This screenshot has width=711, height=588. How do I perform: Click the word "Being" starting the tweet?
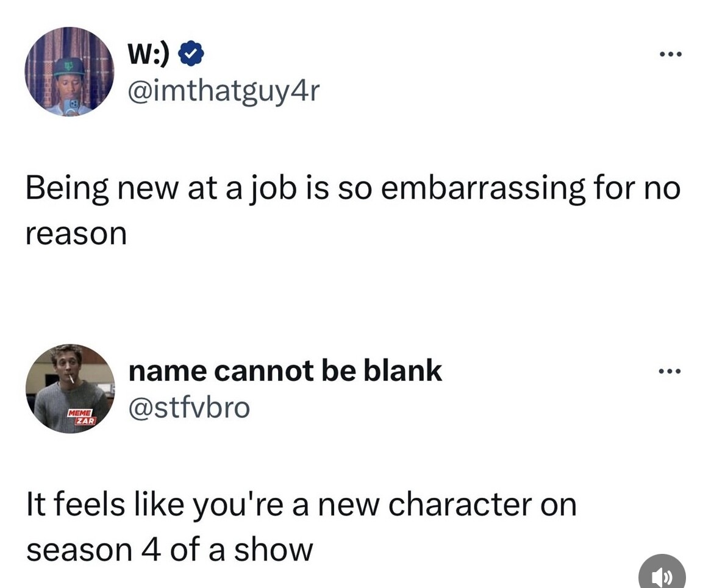click(67, 188)
